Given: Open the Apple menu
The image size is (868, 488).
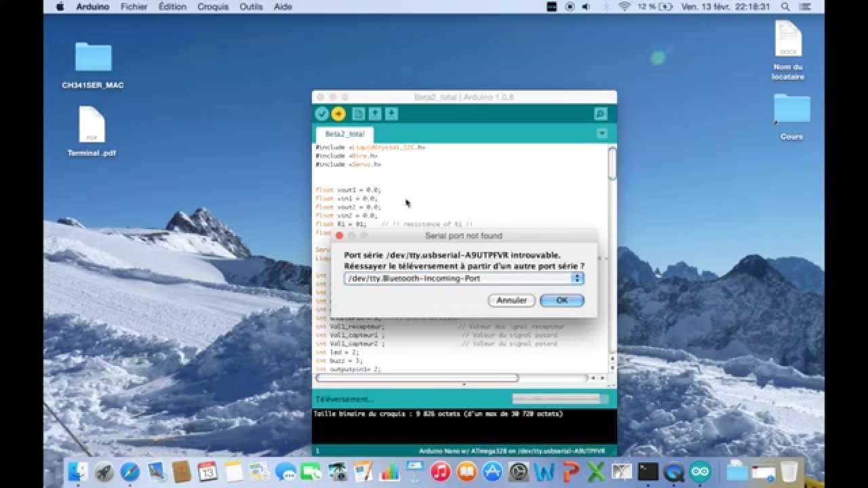Looking at the screenshot, I should pos(59,7).
